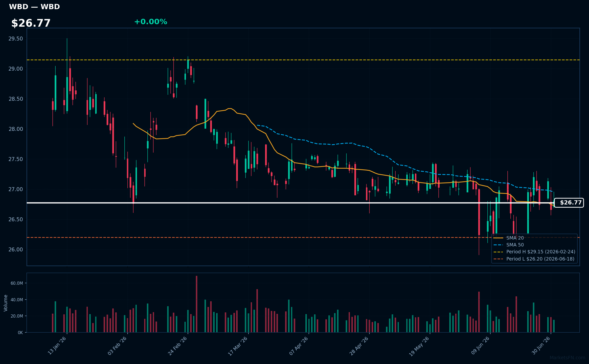Click the 19 May '26 date label
Image resolution: width=589 pixels, height=364 pixels.
tap(419, 346)
